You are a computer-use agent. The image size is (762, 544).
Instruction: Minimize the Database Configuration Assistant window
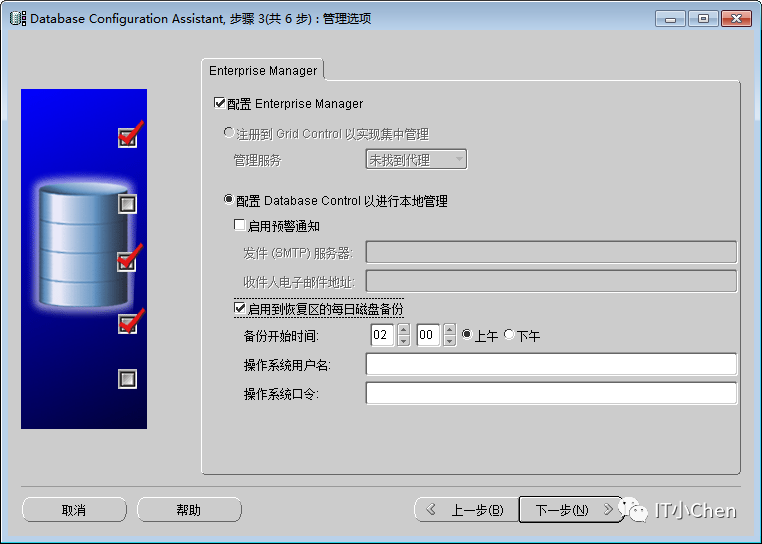670,19
